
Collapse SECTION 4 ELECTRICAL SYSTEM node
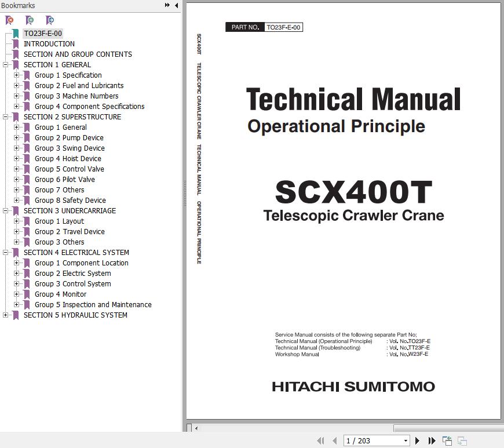[x=6, y=253]
